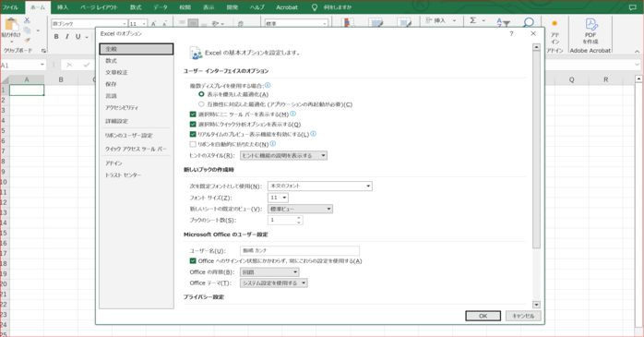Screen dimensions: 644x337
Task: Toggle the always use these Office settings (A) checkbox
Action: pyautogui.click(x=193, y=260)
